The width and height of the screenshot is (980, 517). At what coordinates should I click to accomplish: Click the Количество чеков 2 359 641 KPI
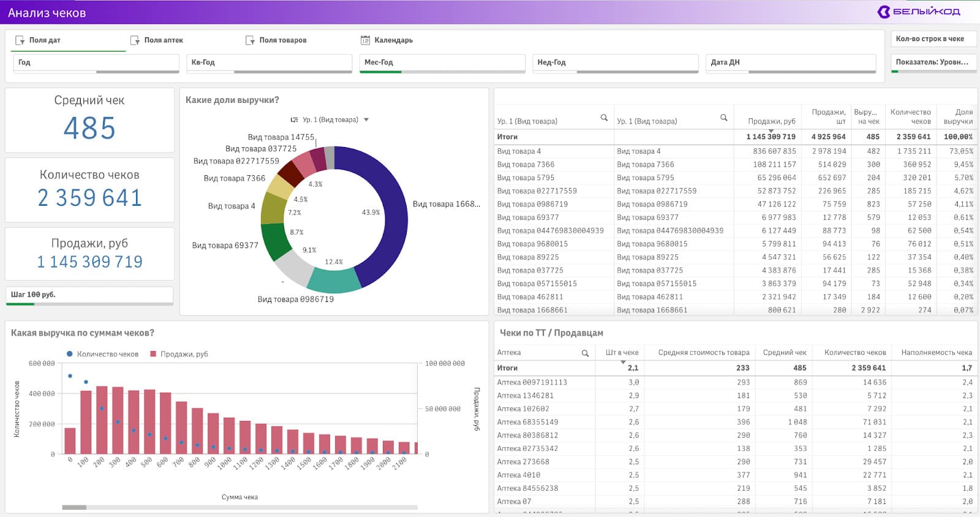point(89,190)
